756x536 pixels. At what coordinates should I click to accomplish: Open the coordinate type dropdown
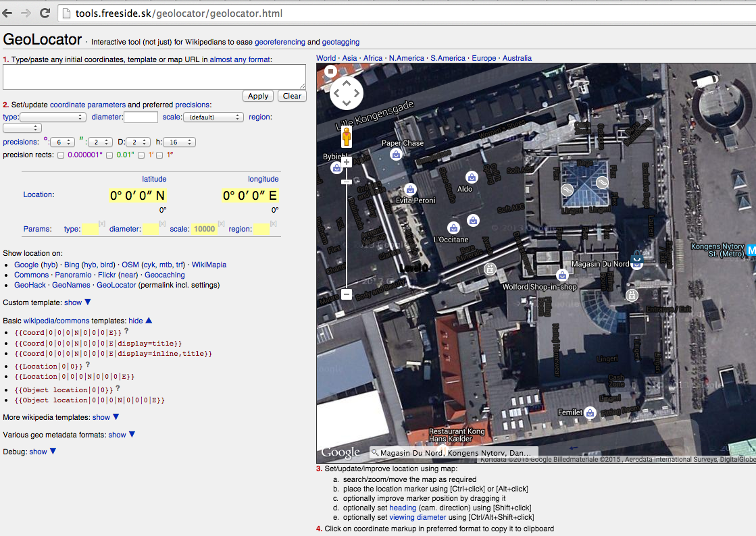(x=53, y=117)
